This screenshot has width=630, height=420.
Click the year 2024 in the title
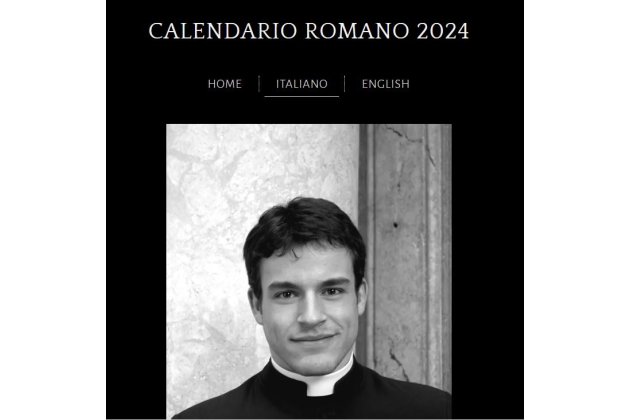coord(443,31)
